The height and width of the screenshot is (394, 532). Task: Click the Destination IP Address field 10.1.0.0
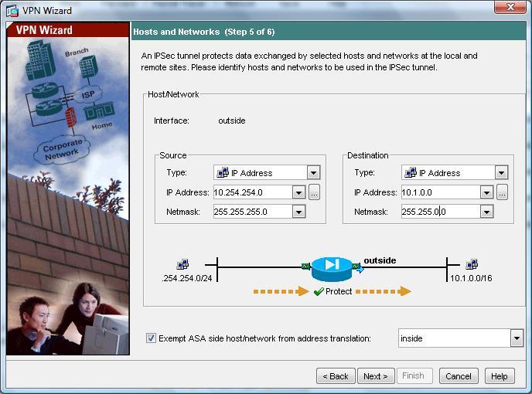[x=441, y=192]
